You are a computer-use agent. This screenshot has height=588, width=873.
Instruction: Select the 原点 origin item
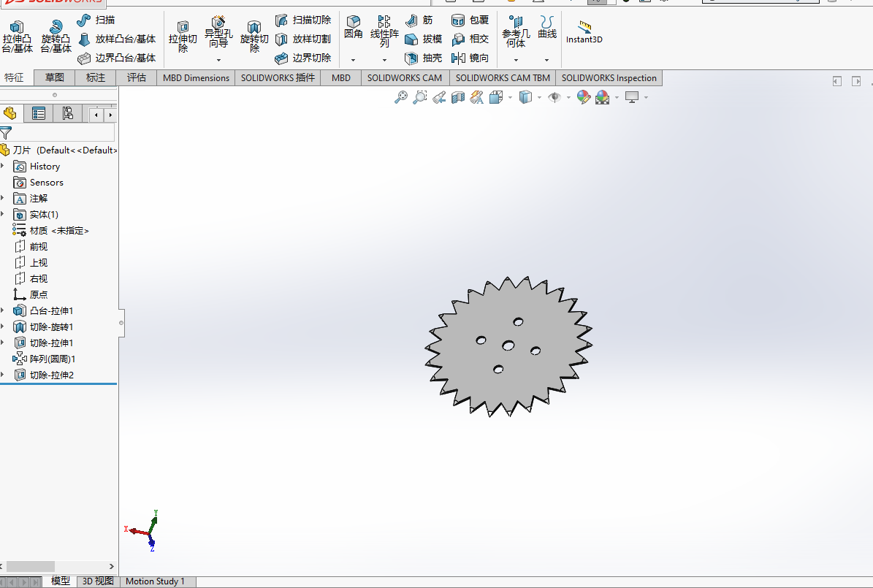pyautogui.click(x=31, y=294)
